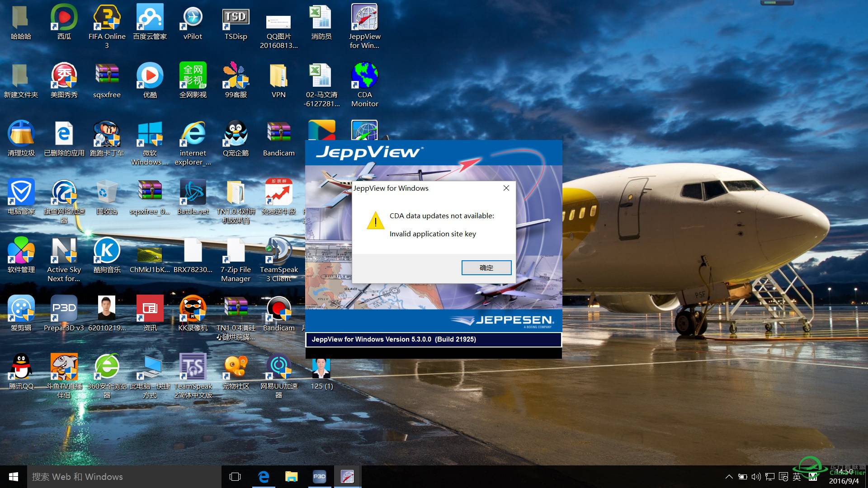Focus the 搜索 Web 和 Windows search box

[124, 477]
